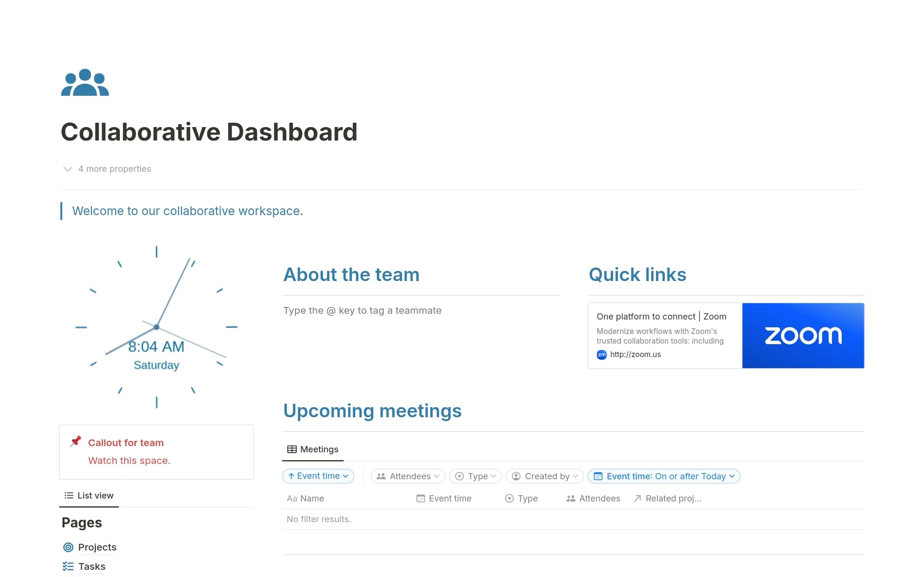
Task: Open the Type filter dropdown
Action: pos(475,476)
